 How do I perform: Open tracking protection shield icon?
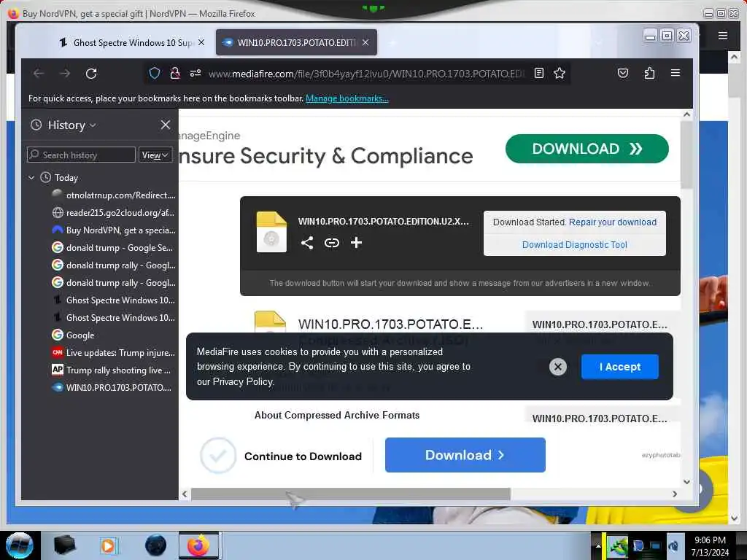pos(155,74)
